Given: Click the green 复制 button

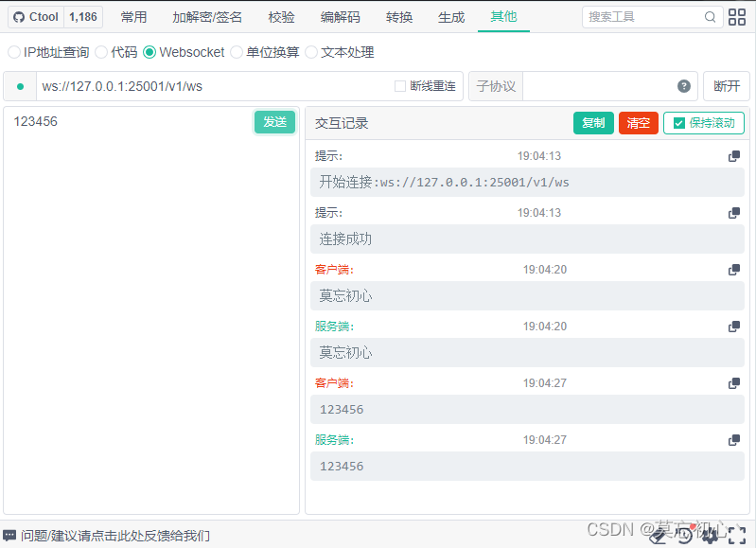Looking at the screenshot, I should [593, 123].
